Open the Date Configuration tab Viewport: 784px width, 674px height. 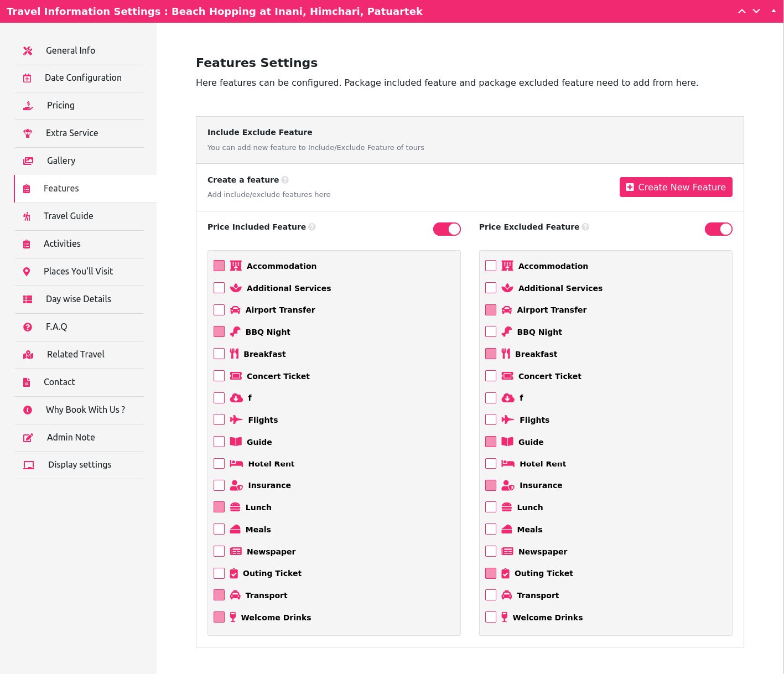pyautogui.click(x=79, y=78)
